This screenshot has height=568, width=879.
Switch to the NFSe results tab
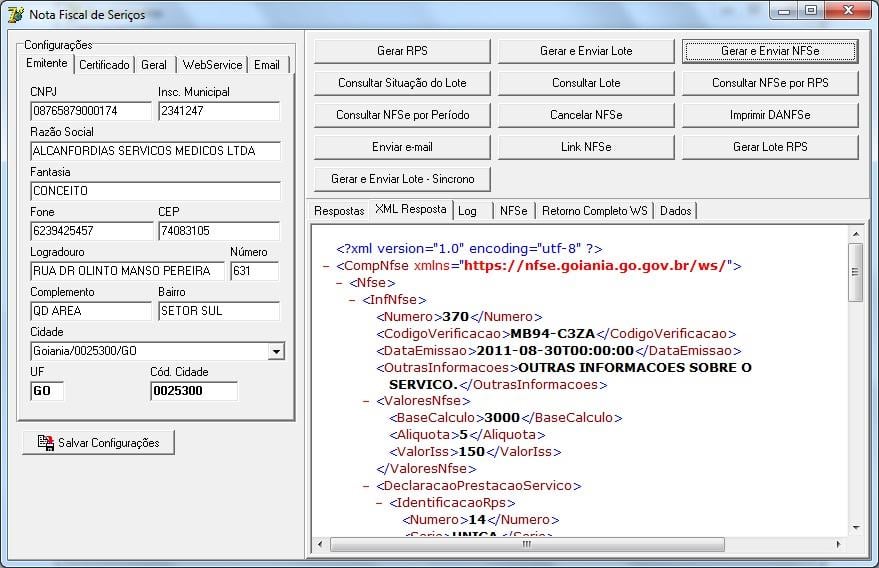point(513,211)
